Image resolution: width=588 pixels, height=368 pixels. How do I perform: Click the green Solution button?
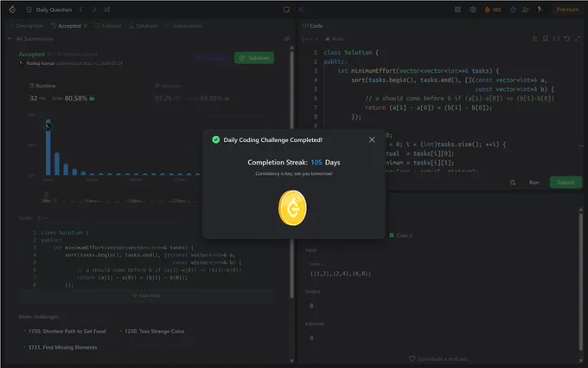[x=254, y=58]
